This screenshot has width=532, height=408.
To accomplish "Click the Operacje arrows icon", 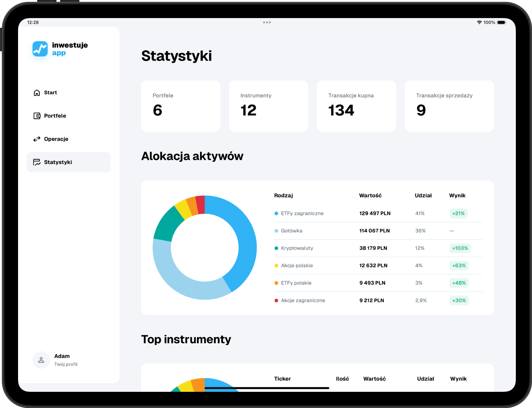I will (x=37, y=139).
